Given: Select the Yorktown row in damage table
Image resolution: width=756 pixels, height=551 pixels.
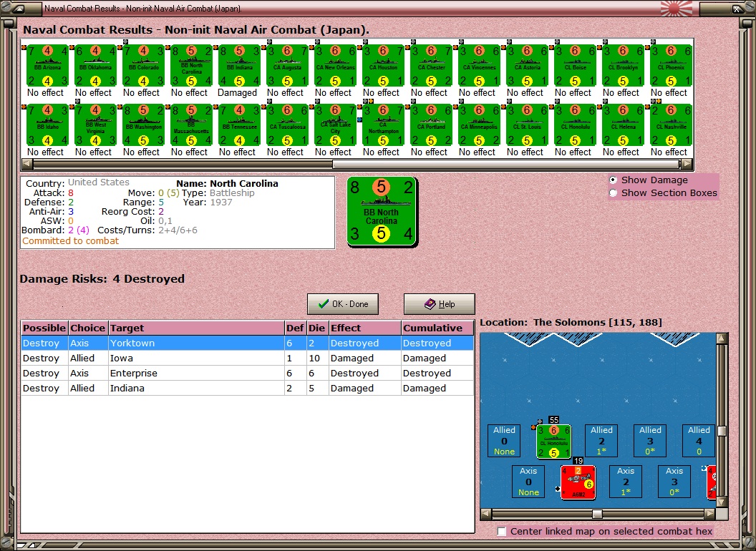Looking at the screenshot, I should pyautogui.click(x=247, y=343).
